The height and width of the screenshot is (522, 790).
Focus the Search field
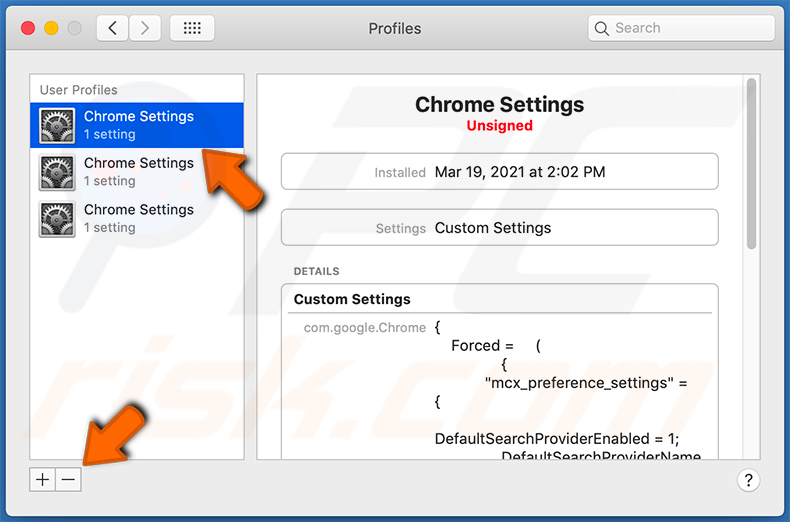[x=681, y=28]
